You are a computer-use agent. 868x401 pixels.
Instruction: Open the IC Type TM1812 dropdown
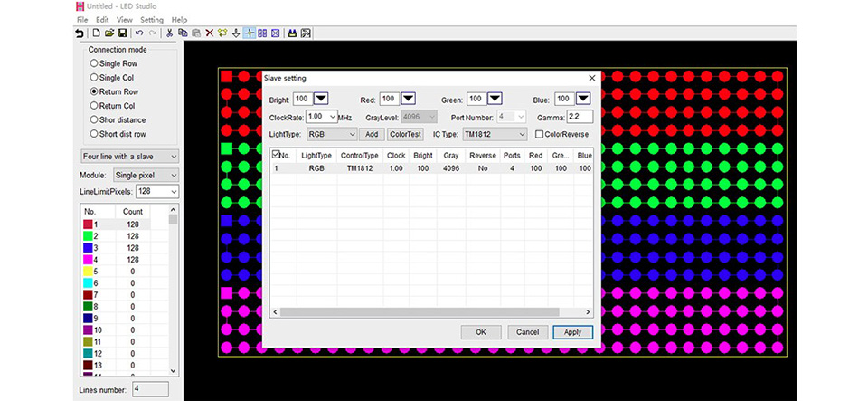(x=495, y=134)
